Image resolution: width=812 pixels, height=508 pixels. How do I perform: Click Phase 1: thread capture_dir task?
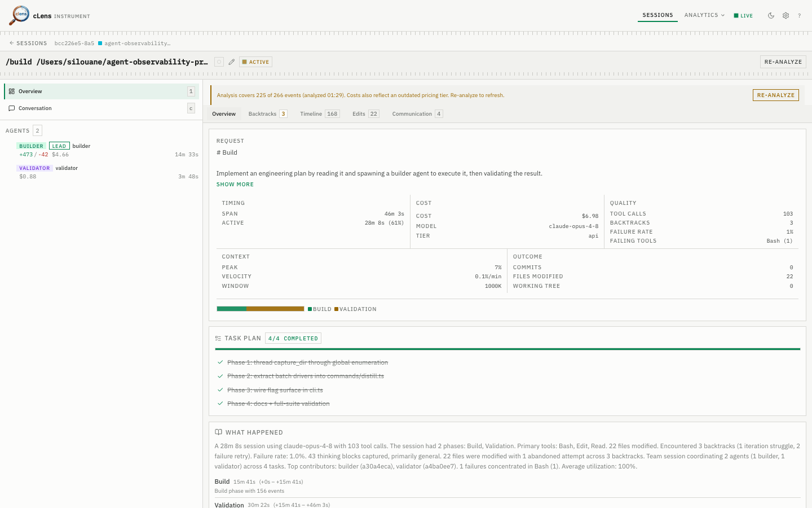(307, 362)
